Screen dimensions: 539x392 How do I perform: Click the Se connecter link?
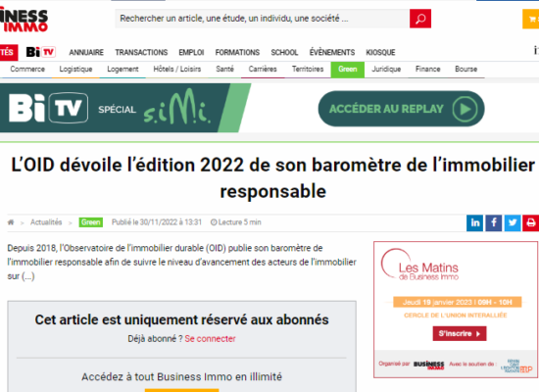point(210,339)
